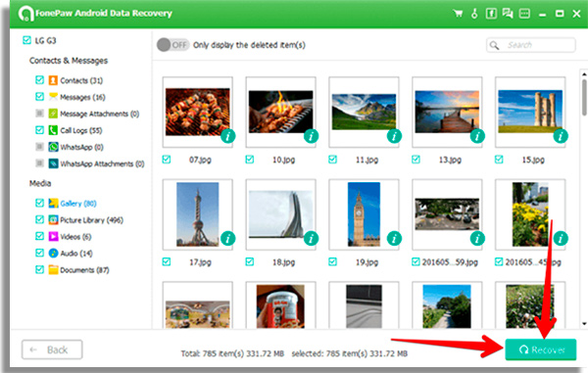Click the scroll down arrow of photo list
588x373 pixels.
tap(584, 324)
